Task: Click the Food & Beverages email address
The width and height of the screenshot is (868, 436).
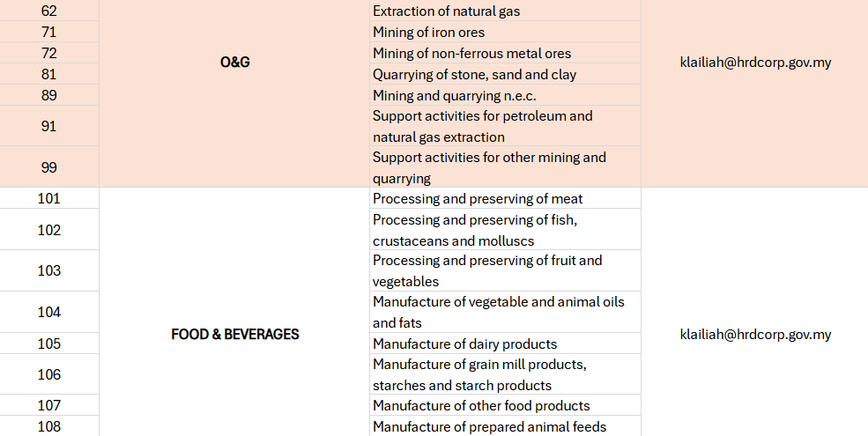Action: pos(755,335)
